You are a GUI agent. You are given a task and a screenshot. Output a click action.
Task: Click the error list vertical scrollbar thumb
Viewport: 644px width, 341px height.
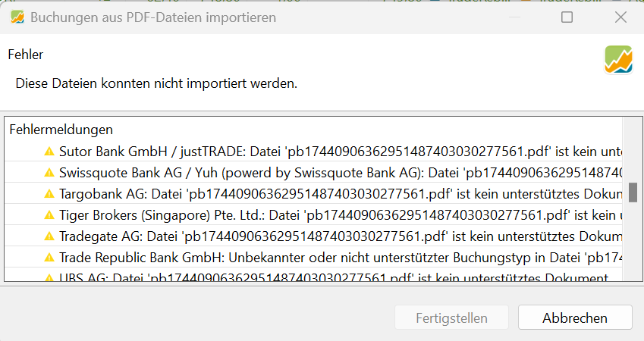coord(633,193)
